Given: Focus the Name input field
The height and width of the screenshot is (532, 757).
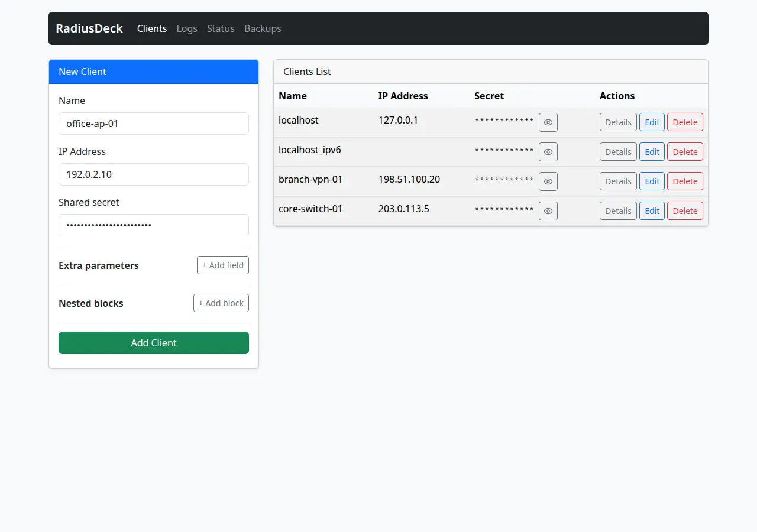Looking at the screenshot, I should pos(154,124).
